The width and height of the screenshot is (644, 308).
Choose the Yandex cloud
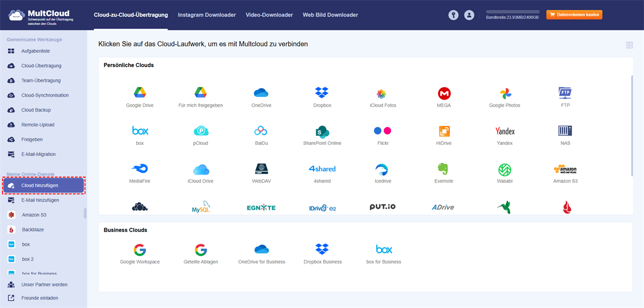[x=504, y=131]
